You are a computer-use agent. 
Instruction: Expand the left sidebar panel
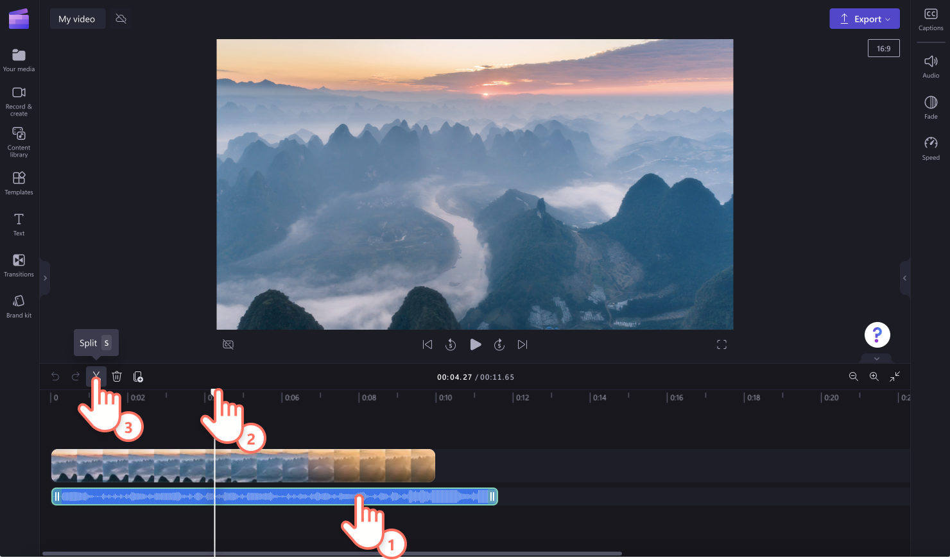click(x=45, y=278)
